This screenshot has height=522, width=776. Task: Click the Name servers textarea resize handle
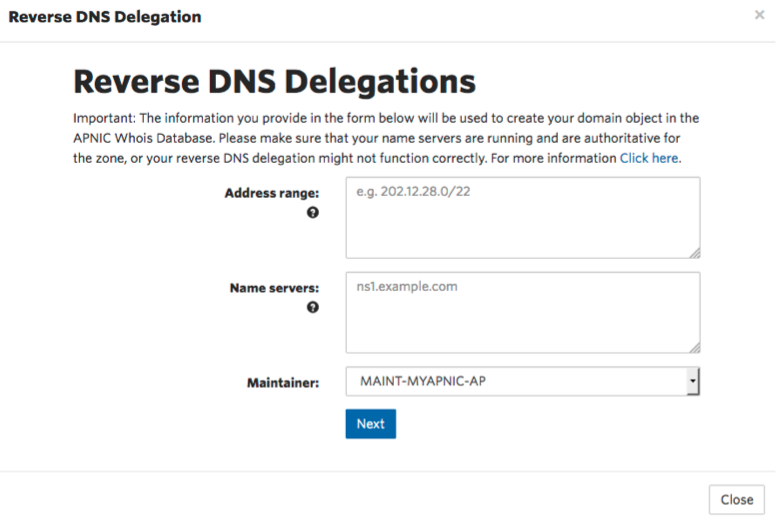694,346
